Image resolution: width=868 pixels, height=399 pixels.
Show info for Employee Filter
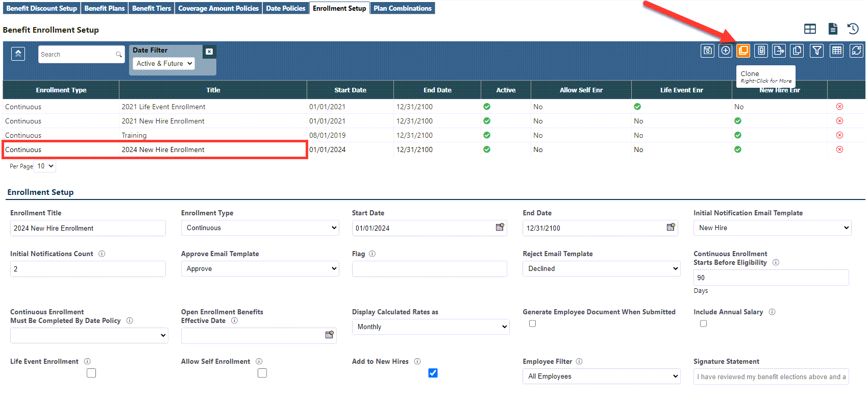pos(579,361)
